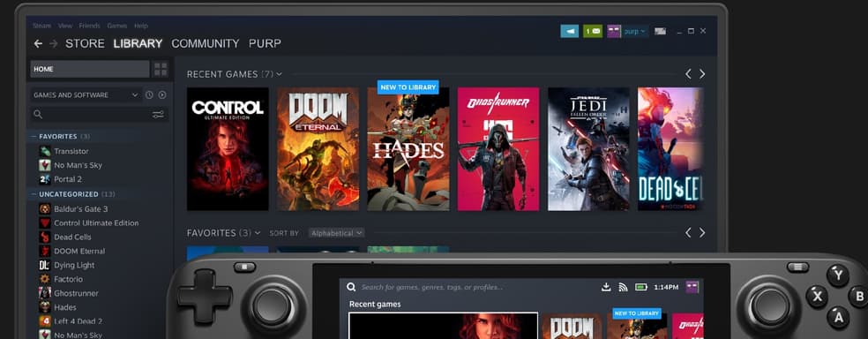
Task: Open the Help menu
Action: [140, 26]
